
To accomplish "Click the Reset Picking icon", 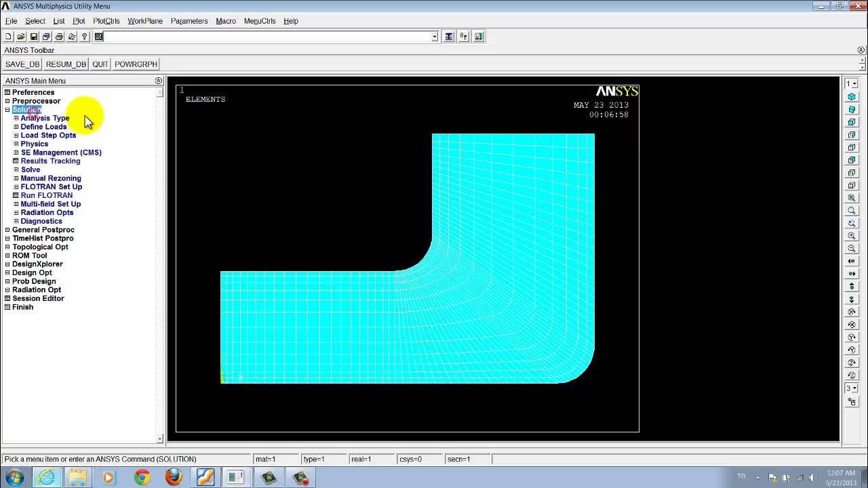I will (464, 37).
